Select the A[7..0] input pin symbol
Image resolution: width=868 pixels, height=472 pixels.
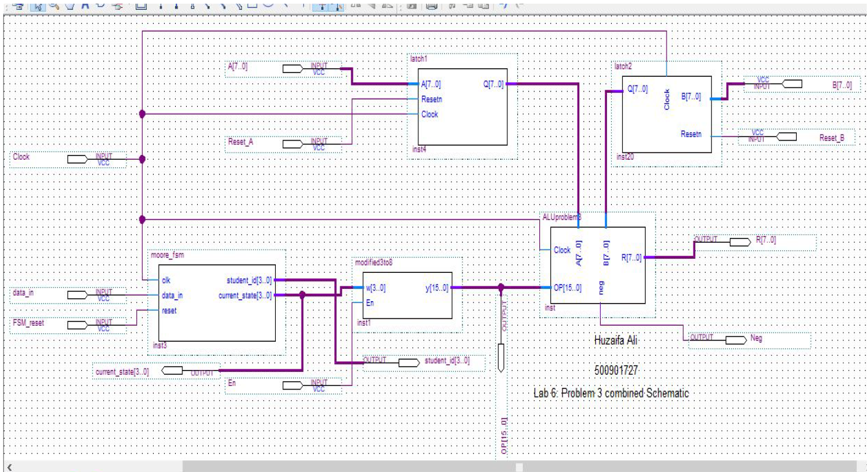293,69
